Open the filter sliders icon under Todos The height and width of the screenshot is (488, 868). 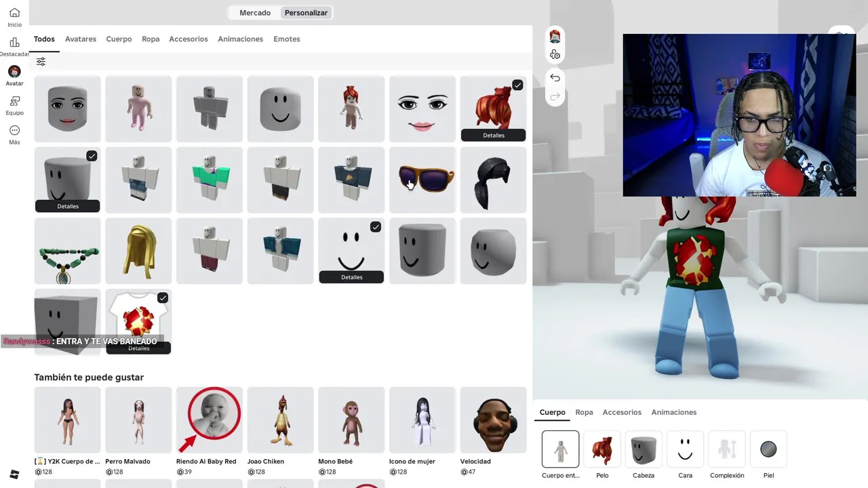tap(41, 62)
